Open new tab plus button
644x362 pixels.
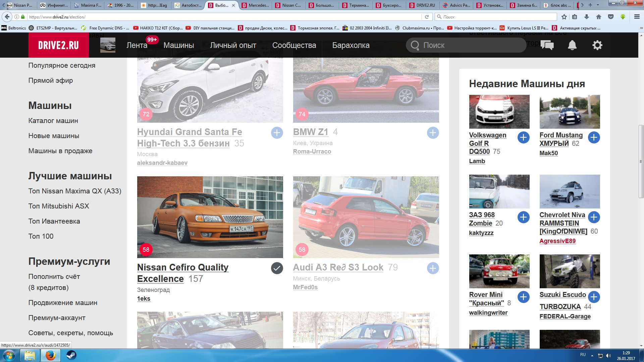[590, 5]
